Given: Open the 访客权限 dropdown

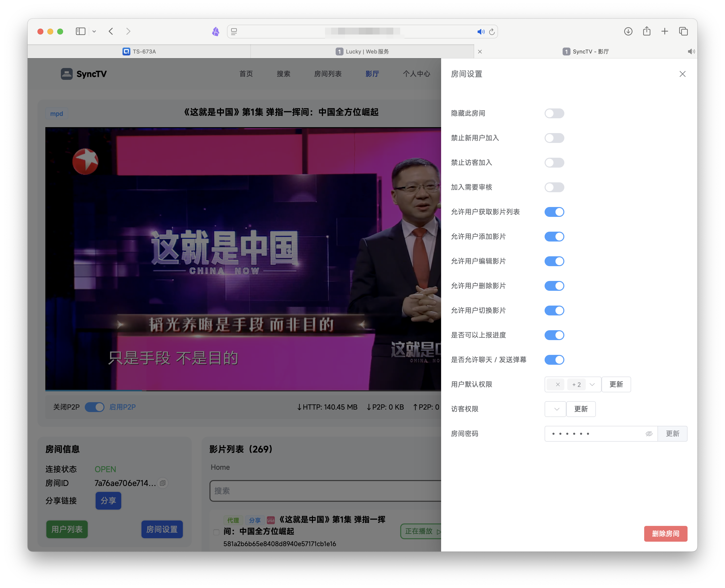Looking at the screenshot, I should pyautogui.click(x=555, y=409).
